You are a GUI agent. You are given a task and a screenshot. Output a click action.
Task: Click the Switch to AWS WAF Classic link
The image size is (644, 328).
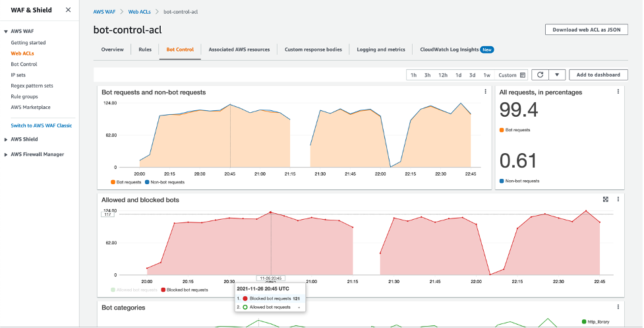point(42,125)
